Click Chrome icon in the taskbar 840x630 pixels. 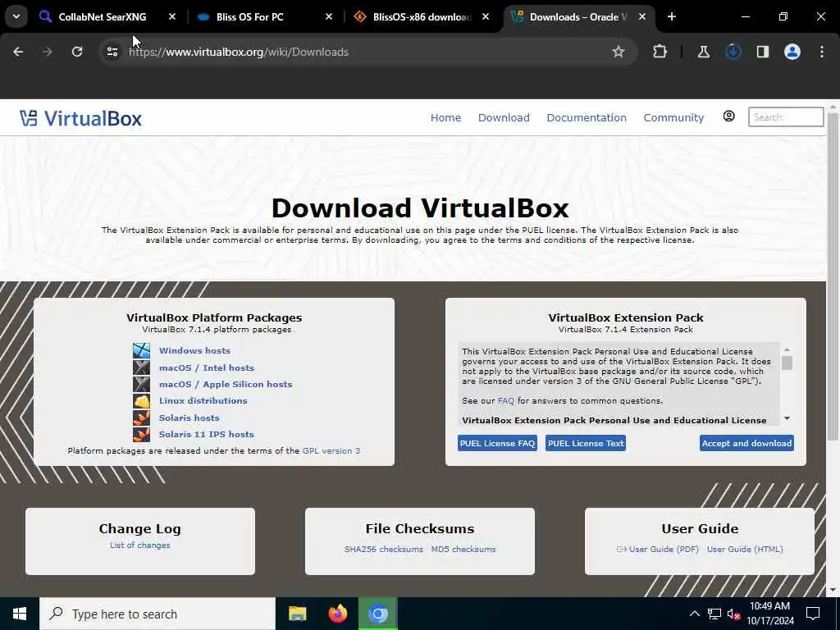[x=377, y=614]
